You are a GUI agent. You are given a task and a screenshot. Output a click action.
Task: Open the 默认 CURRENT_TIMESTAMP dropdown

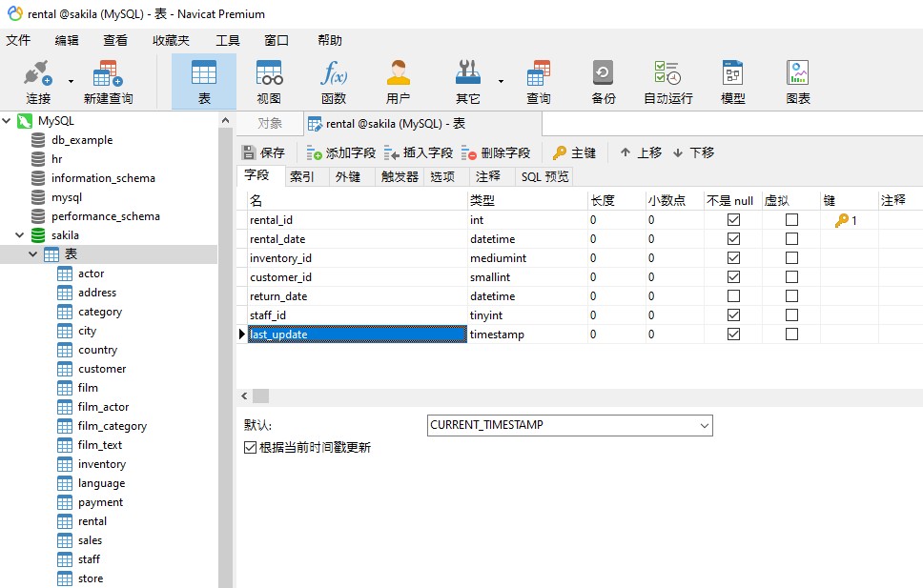(x=704, y=426)
